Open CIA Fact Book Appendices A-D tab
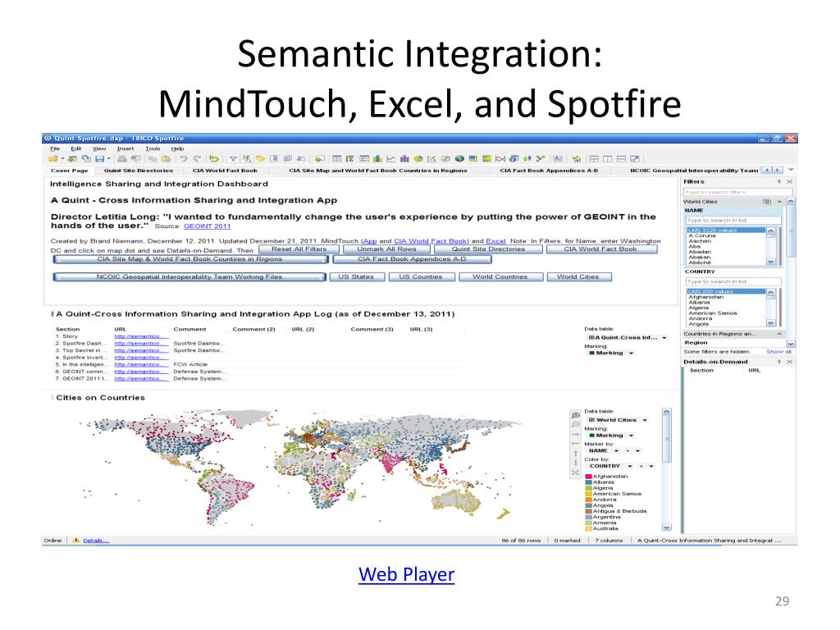 [549, 171]
